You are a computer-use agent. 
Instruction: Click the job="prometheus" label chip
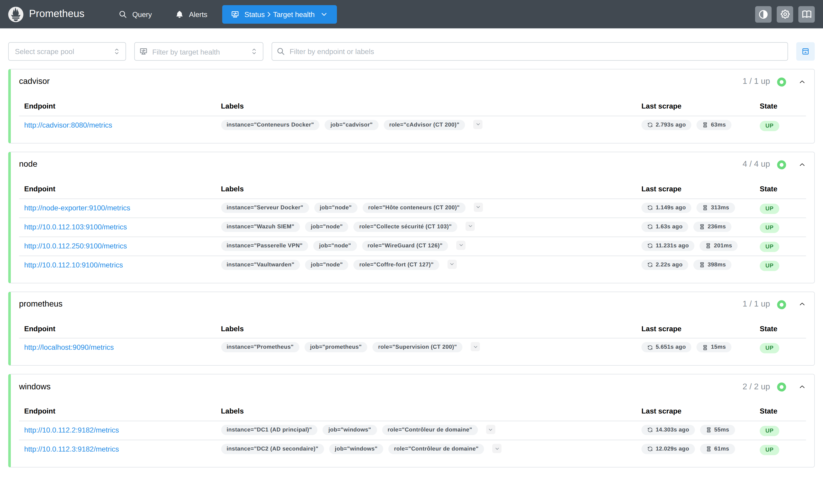coord(336,347)
